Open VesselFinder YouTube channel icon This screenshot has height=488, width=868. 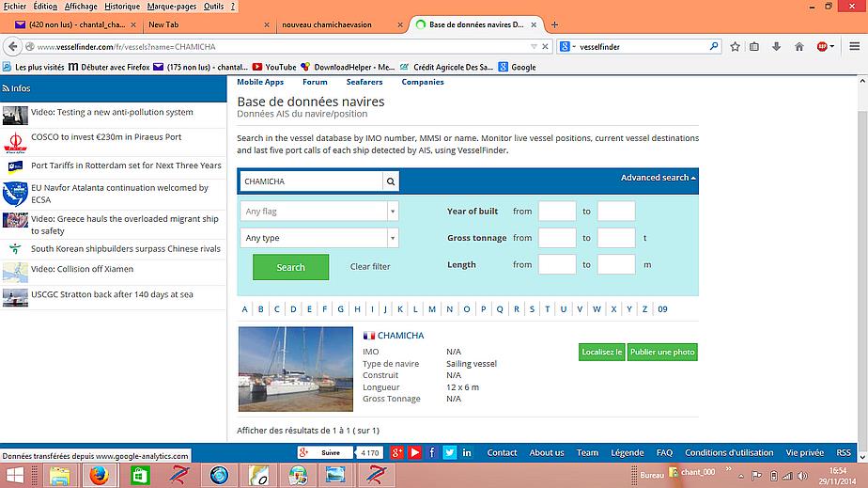[414, 452]
